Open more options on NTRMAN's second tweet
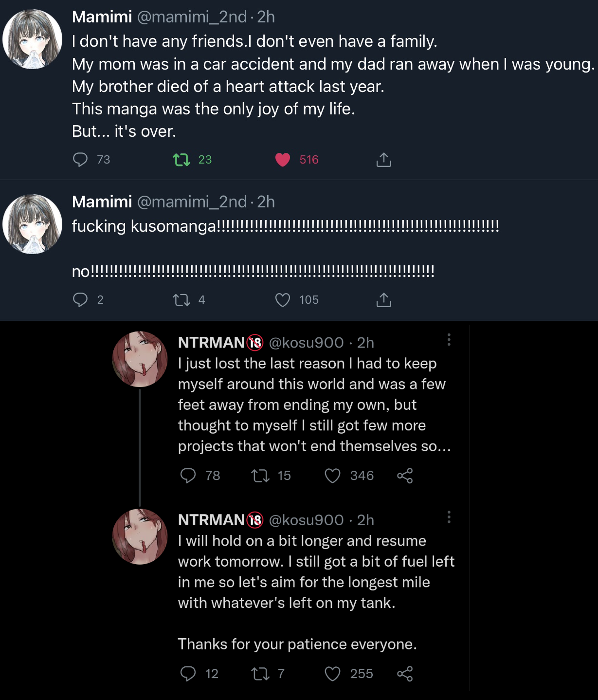Viewport: 598px width, 700px height. coord(449,517)
